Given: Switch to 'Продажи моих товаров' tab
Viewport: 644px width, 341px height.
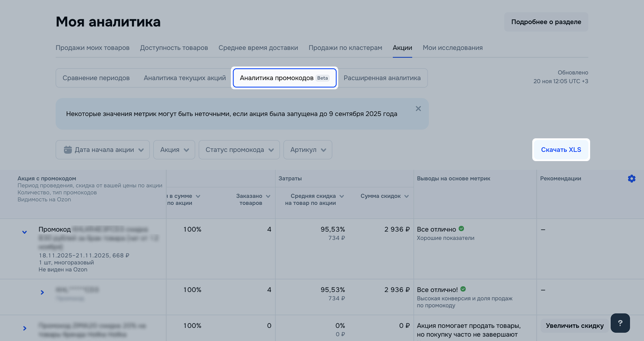Looking at the screenshot, I should (92, 48).
